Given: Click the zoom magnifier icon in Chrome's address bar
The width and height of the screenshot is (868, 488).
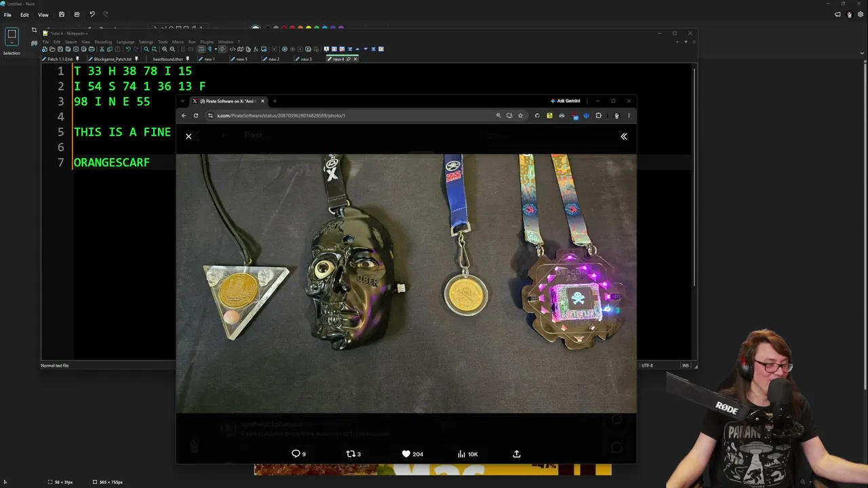Looking at the screenshot, I should [x=498, y=115].
